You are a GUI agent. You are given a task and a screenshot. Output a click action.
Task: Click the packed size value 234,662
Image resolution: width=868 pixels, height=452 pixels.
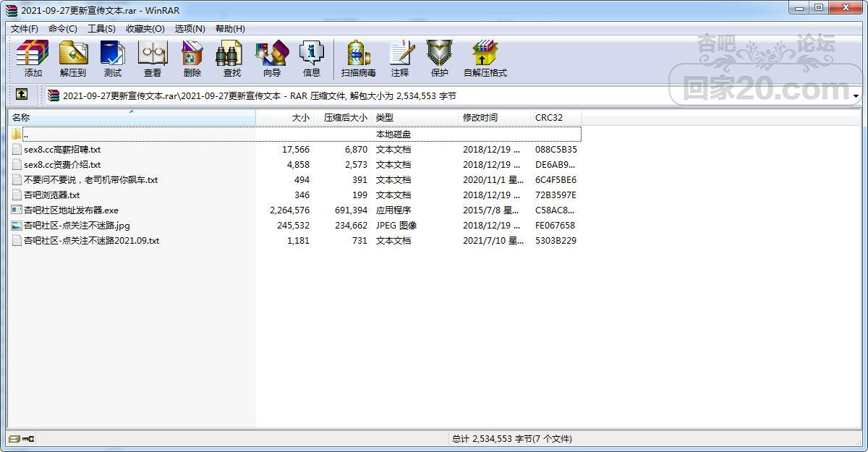point(352,226)
